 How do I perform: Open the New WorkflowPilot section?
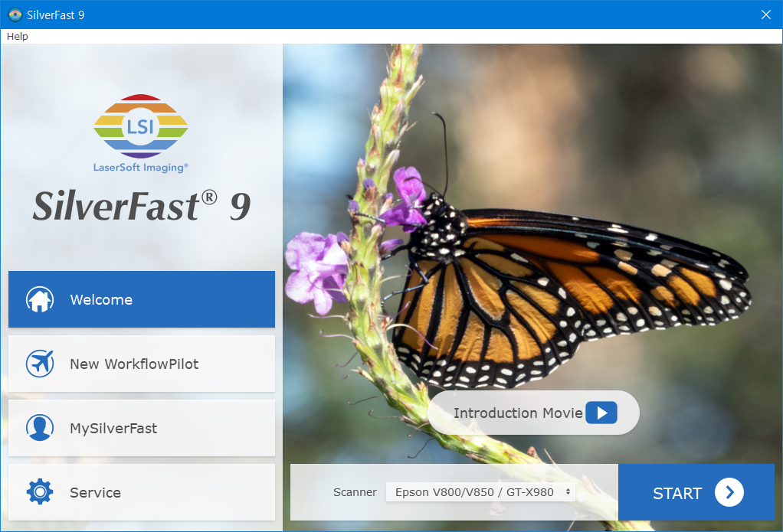pyautogui.click(x=141, y=364)
